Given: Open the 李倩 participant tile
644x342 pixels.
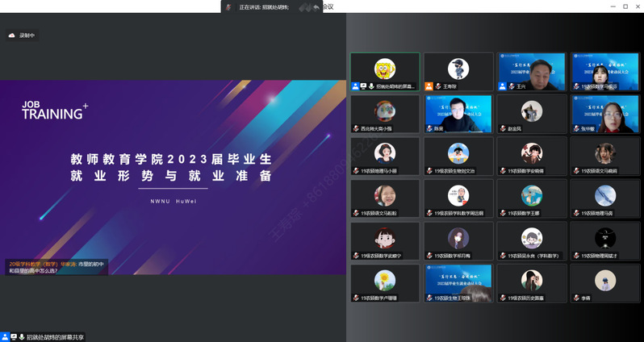Looking at the screenshot, I should (605, 281).
